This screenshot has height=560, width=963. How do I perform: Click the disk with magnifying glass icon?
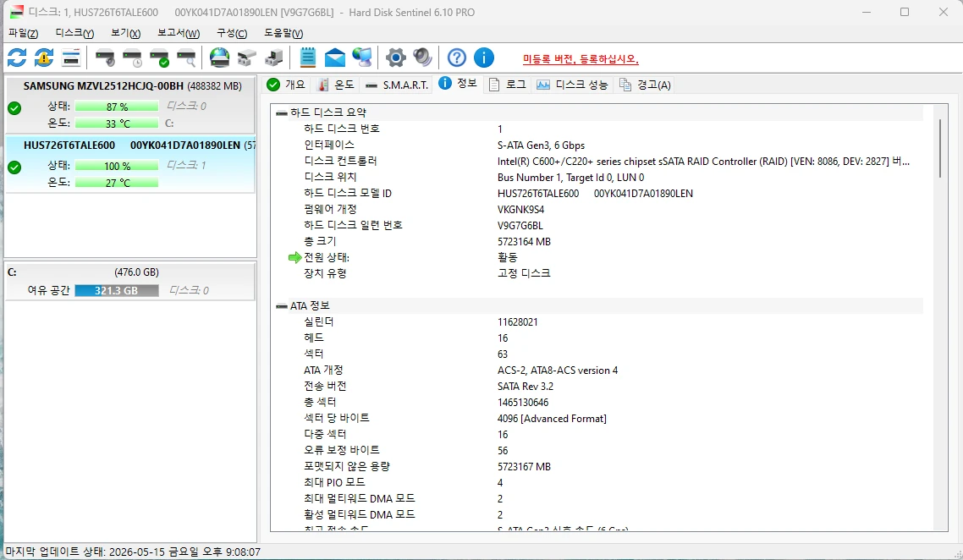click(186, 58)
